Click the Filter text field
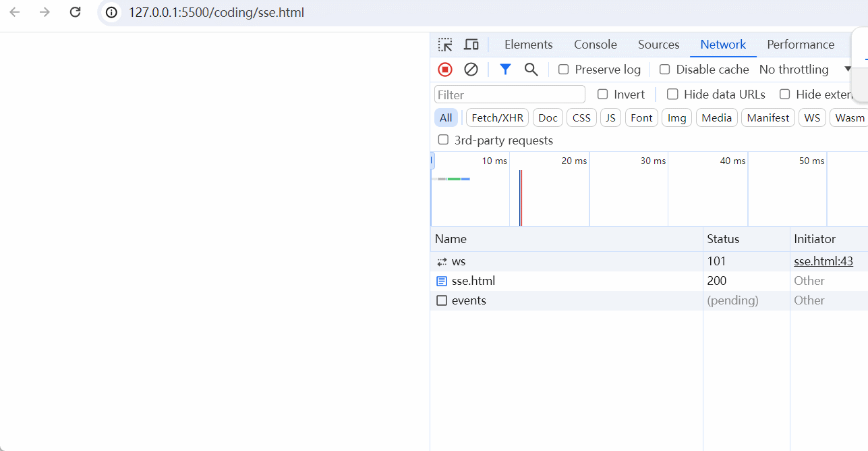The image size is (868, 451). click(x=510, y=95)
